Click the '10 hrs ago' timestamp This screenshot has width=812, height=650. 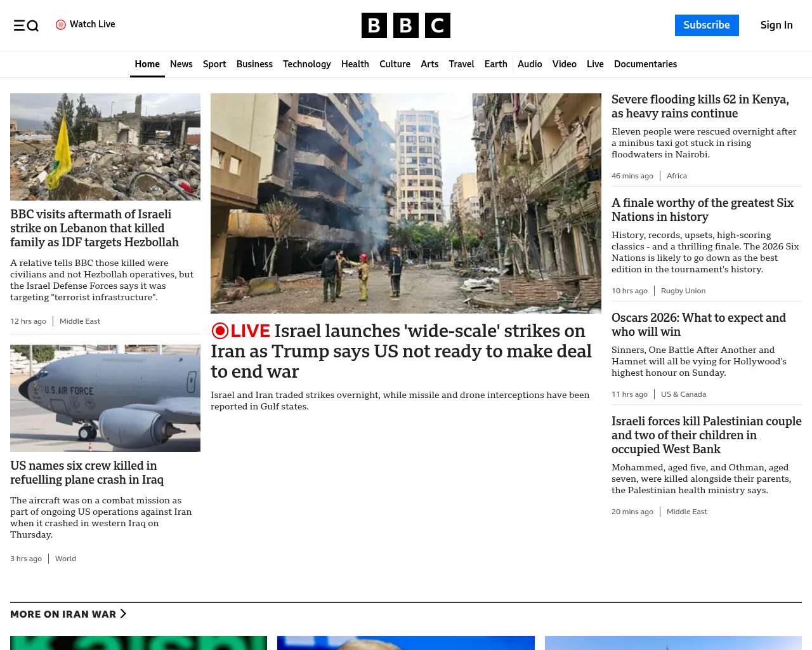click(x=629, y=291)
